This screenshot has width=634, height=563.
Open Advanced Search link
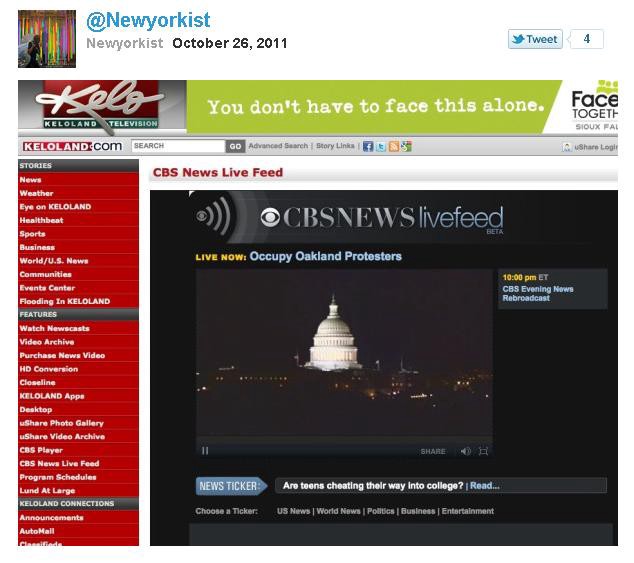coord(278,146)
